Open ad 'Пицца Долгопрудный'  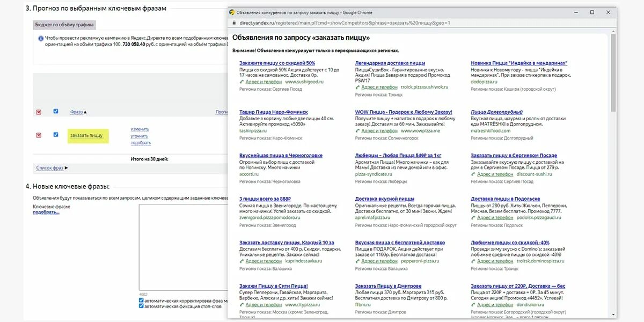pos(497,112)
